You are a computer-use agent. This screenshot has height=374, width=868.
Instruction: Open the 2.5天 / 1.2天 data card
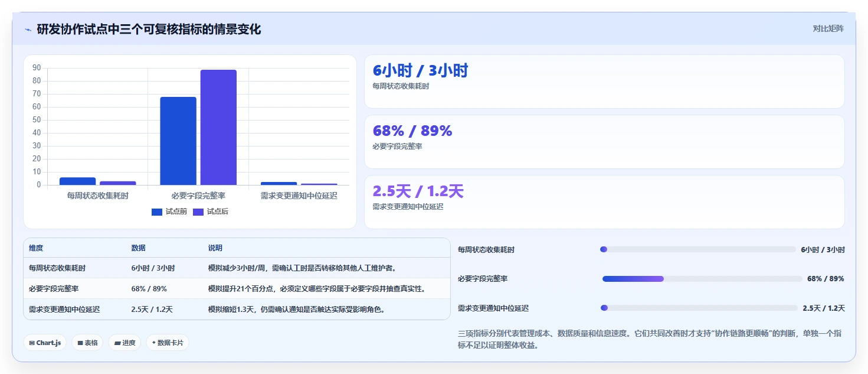click(x=604, y=202)
